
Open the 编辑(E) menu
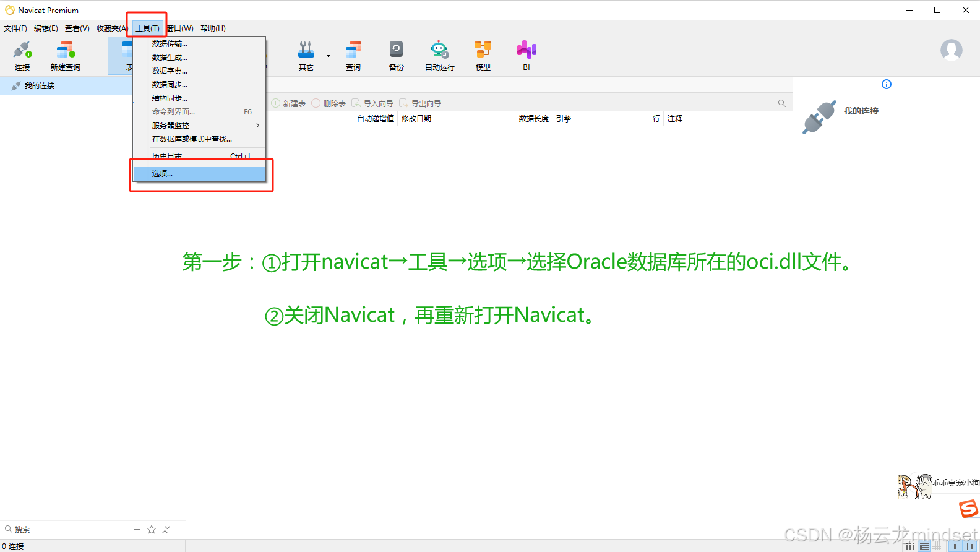pos(46,28)
